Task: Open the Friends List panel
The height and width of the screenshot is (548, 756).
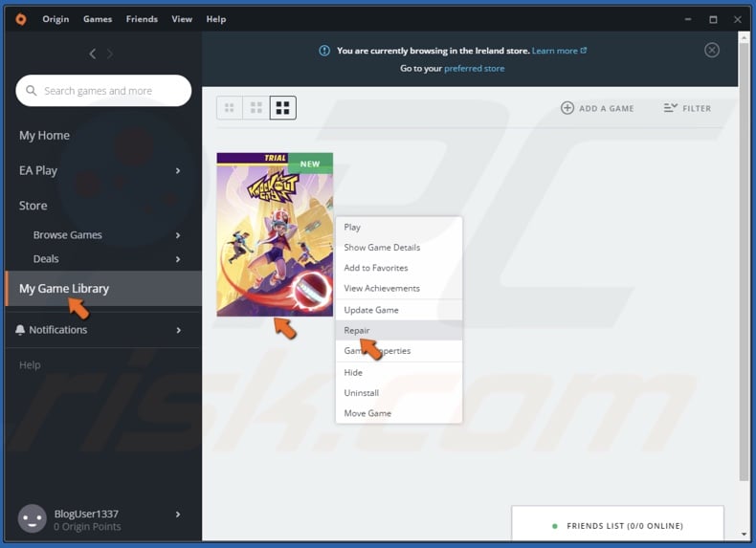Action: (617, 523)
